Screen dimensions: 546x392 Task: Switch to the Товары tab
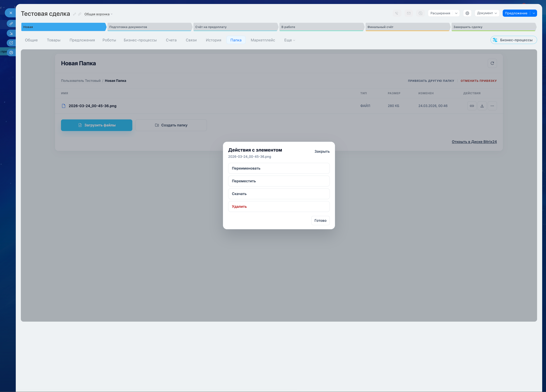tap(54, 40)
